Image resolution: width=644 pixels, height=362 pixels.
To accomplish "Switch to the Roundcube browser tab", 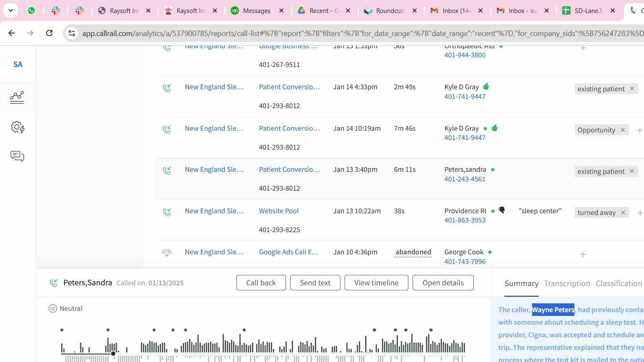I will tap(390, 10).
